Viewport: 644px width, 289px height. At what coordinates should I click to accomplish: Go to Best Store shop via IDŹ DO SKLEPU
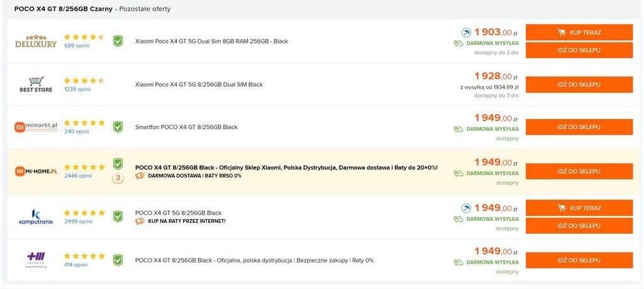579,84
